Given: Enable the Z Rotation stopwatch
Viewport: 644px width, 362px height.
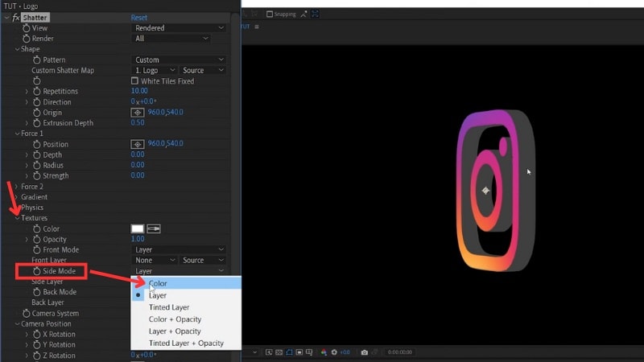Looking at the screenshot, I should click(36, 356).
